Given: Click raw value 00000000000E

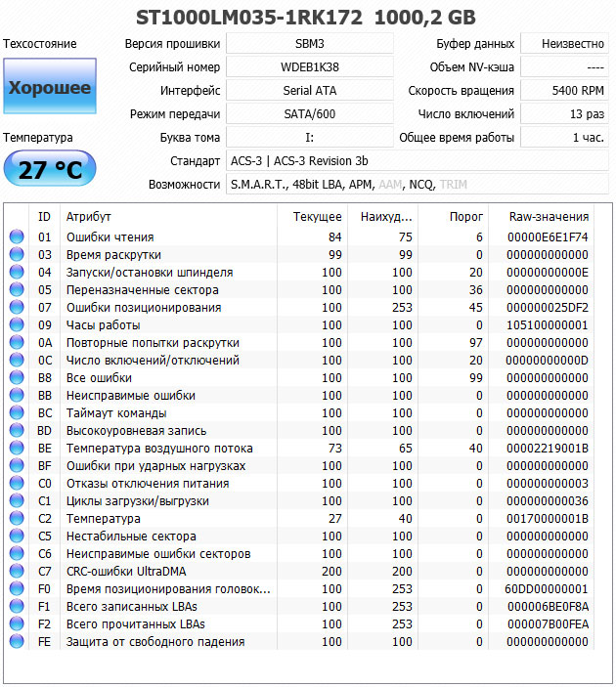Looking at the screenshot, I should [x=548, y=272].
